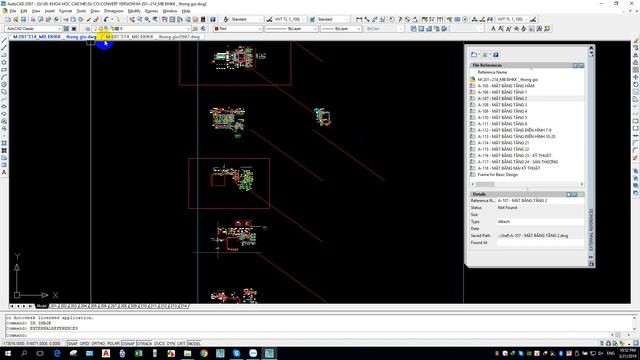
Task: Click the Saved Path field in Details
Action: pyautogui.click(x=540, y=236)
